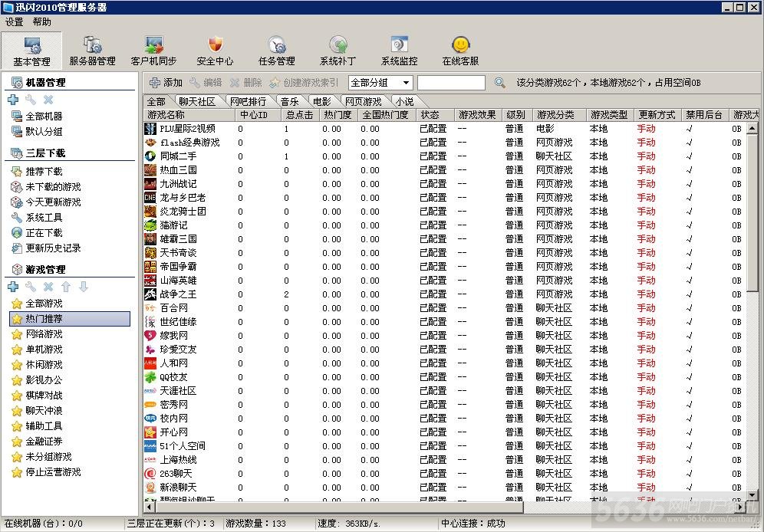Click the magnifier search icon
Image resolution: width=764 pixels, height=532 pixels.
499,83
